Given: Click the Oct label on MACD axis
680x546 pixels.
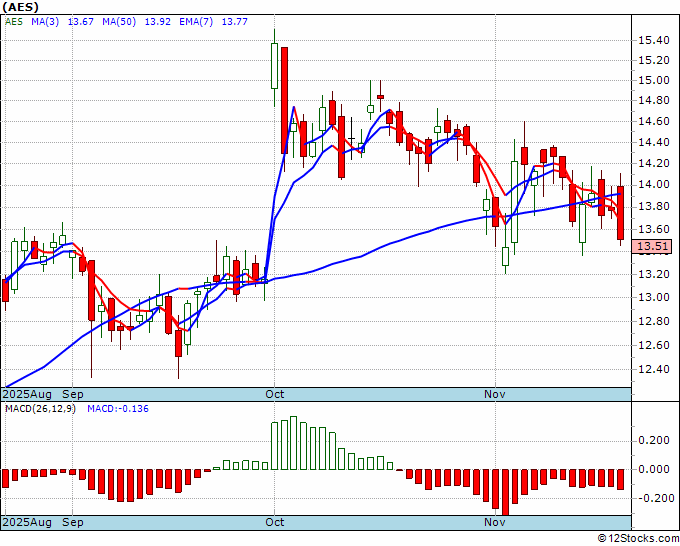Looking at the screenshot, I should click(x=275, y=522).
